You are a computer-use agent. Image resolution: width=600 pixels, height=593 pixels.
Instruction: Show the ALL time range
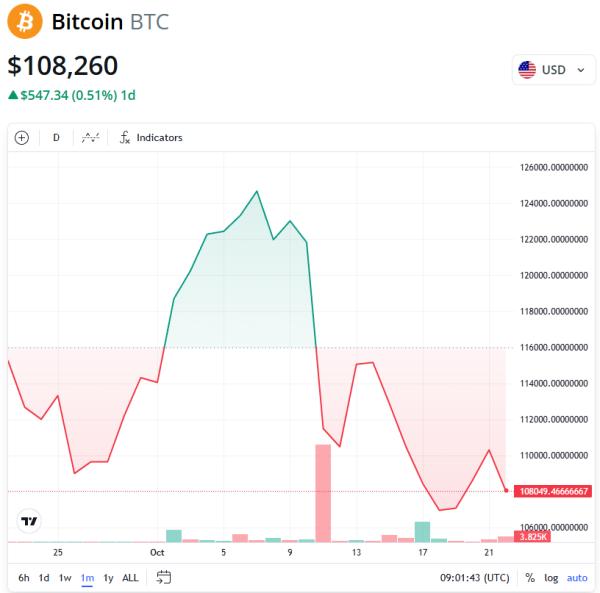pos(130,578)
